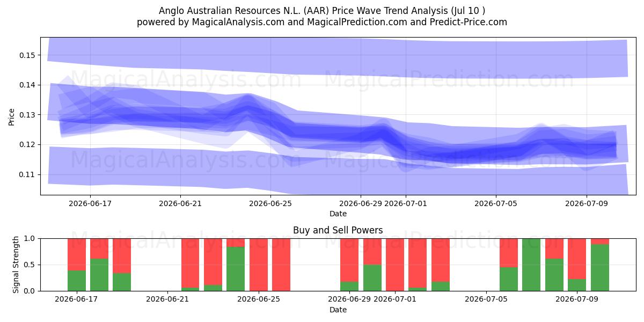Select the last bar's large green segment, right of 2026-07-09
The width and height of the screenshot is (644, 322).
point(600,267)
